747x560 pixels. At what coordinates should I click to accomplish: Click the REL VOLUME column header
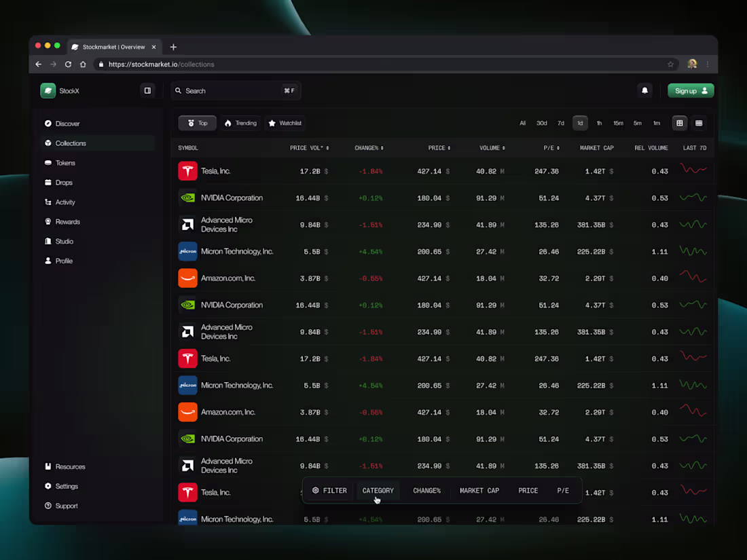(x=651, y=148)
